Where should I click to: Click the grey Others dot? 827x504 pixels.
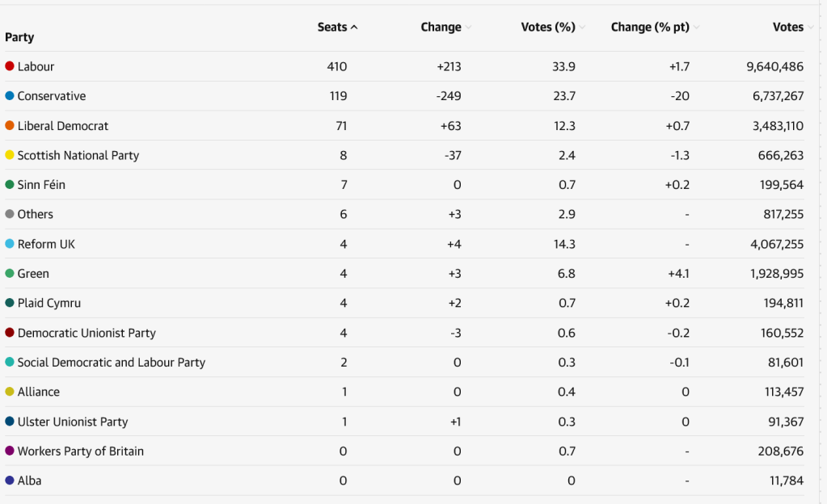click(x=10, y=214)
